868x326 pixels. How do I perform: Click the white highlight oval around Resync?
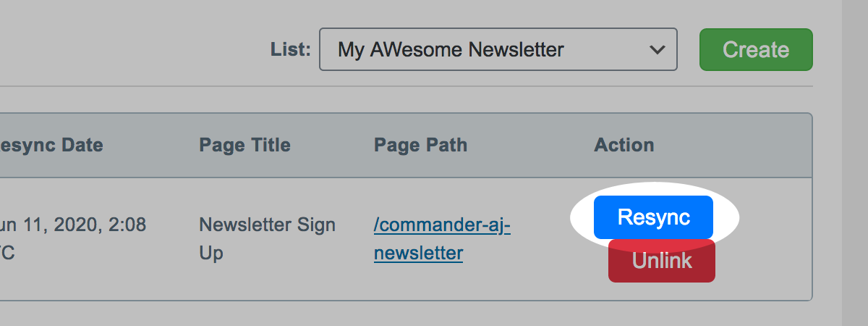point(726,217)
